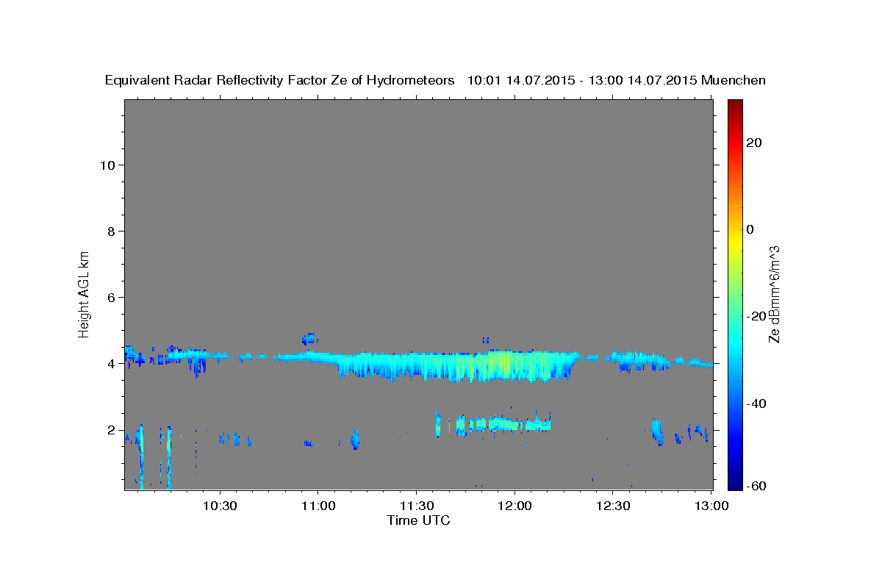
Task: Click the colorbar value '20'
Action: point(753,143)
